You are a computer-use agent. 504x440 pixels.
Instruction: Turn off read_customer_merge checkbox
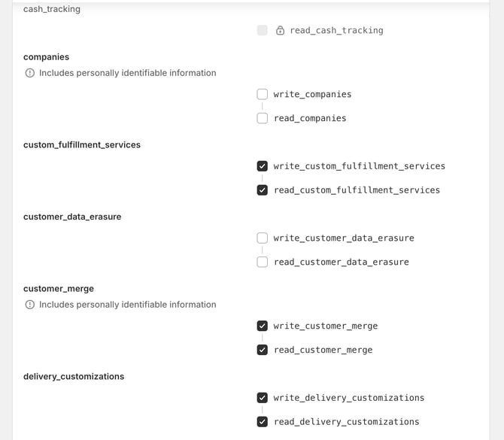pyautogui.click(x=262, y=350)
